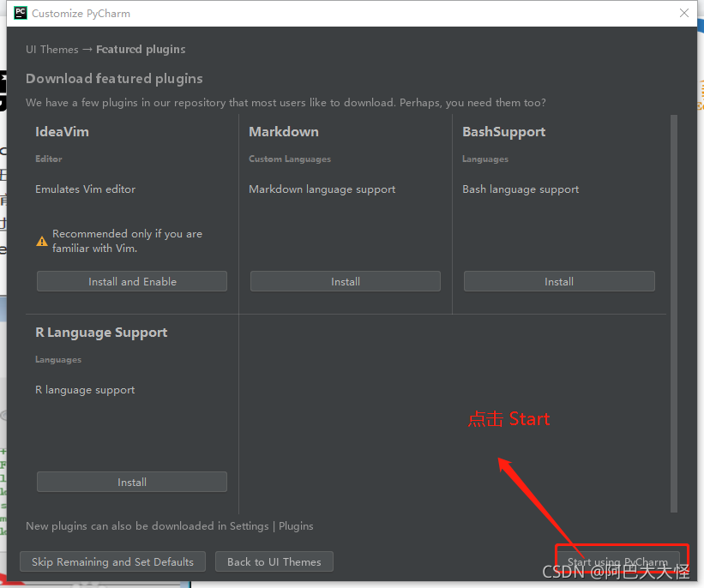Click the 'Download featured plugins' heading
Image resolution: width=704 pixels, height=588 pixels.
point(115,79)
